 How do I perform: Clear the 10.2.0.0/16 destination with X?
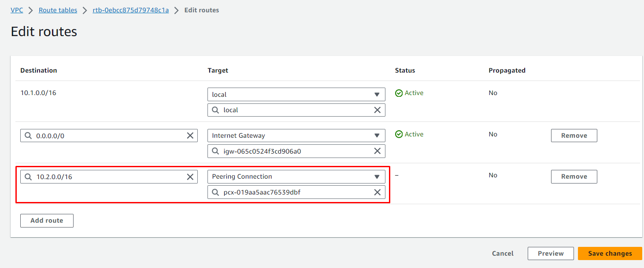click(190, 176)
